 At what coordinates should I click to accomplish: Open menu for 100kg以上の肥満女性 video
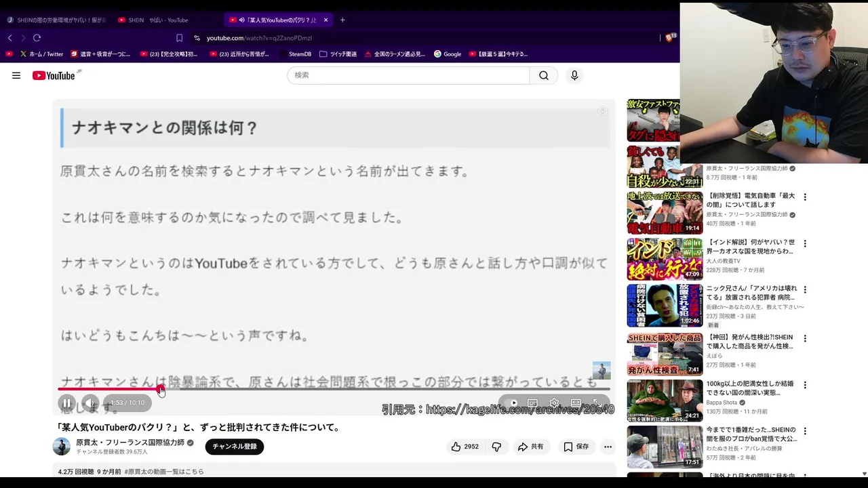coord(805,385)
